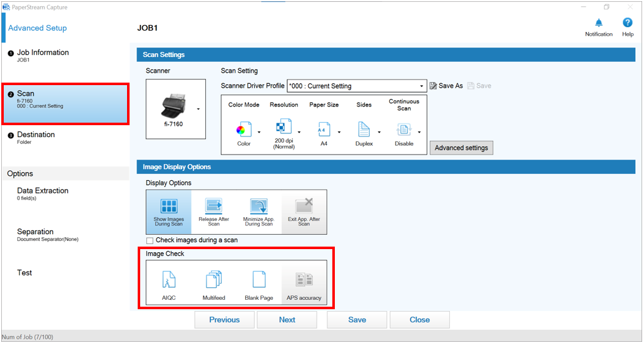This screenshot has width=644, height=343.
Task: Open Help question mark icon
Action: (628, 23)
